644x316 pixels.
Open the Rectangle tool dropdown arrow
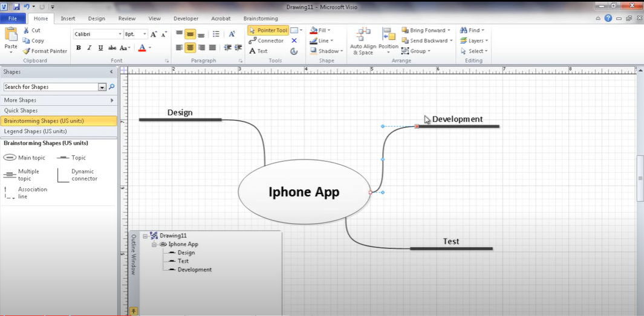coord(301,30)
